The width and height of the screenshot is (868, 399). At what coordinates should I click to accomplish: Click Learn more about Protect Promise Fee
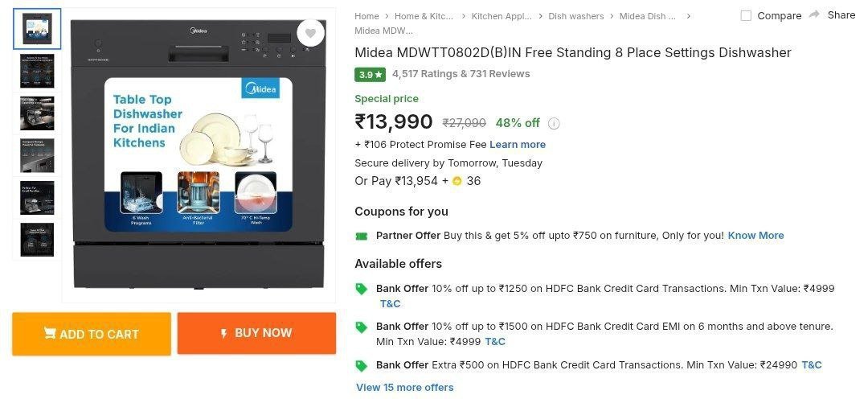pos(518,145)
